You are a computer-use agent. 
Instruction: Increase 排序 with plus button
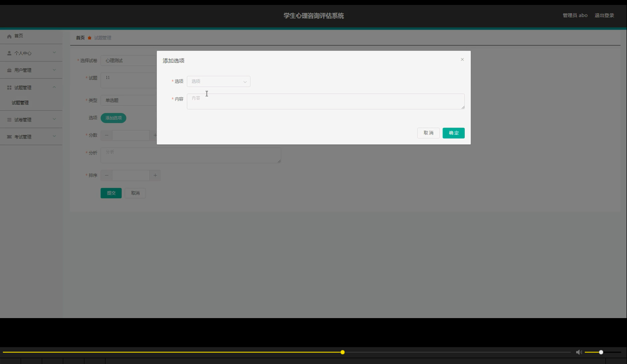(x=155, y=175)
